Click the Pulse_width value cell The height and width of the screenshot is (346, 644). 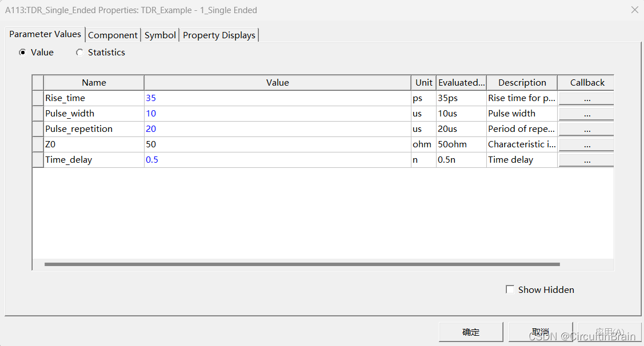(277, 114)
